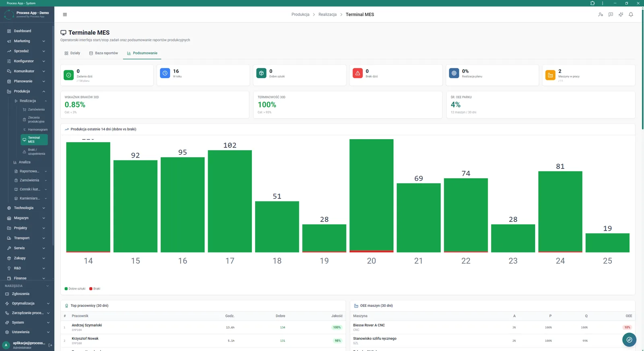Collapse the Produkcja menu

coord(27,91)
